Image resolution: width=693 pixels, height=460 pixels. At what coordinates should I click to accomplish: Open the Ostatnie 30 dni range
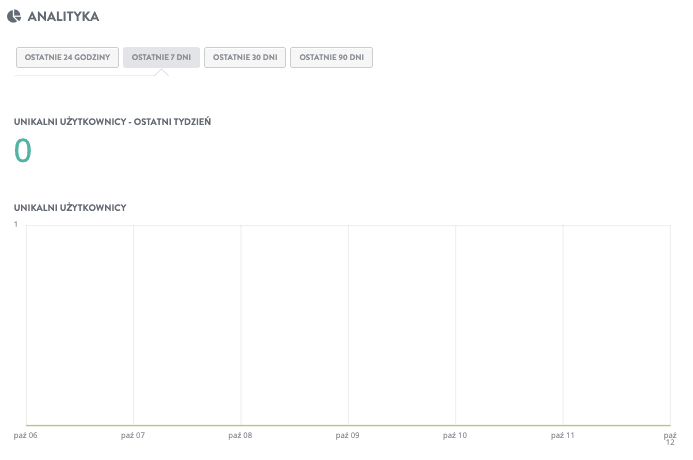(245, 57)
